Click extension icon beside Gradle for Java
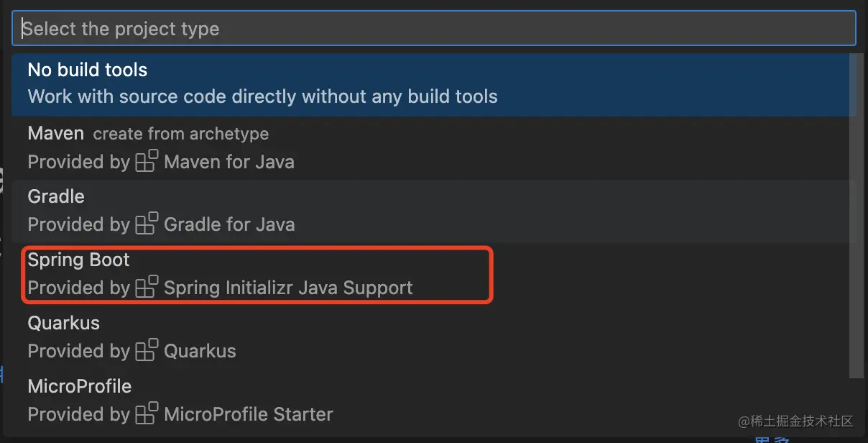The image size is (868, 443). pyautogui.click(x=147, y=224)
